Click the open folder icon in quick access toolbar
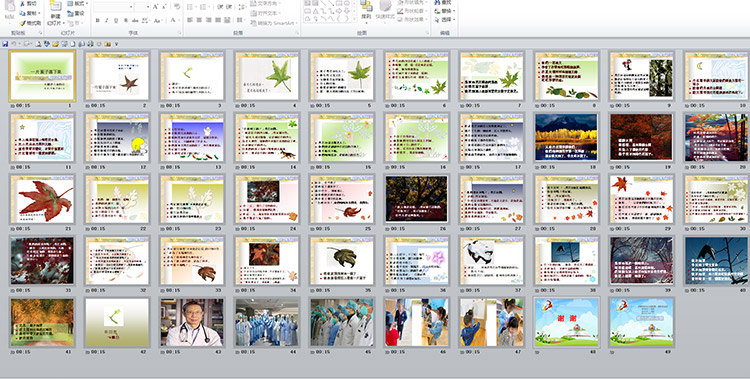This screenshot has width=750, height=379. coord(55,44)
